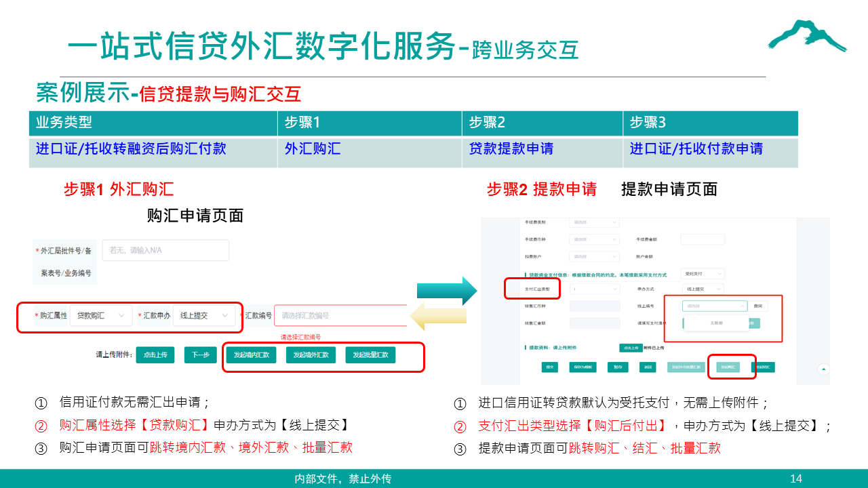Open the 扣费账户 dropdown
Screen dimensions: 868x488
click(x=595, y=256)
